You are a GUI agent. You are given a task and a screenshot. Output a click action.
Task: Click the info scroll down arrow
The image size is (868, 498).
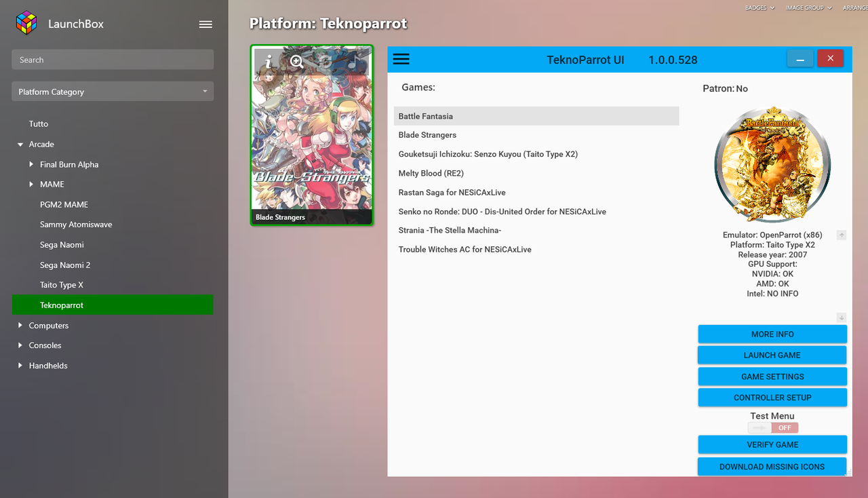click(842, 318)
